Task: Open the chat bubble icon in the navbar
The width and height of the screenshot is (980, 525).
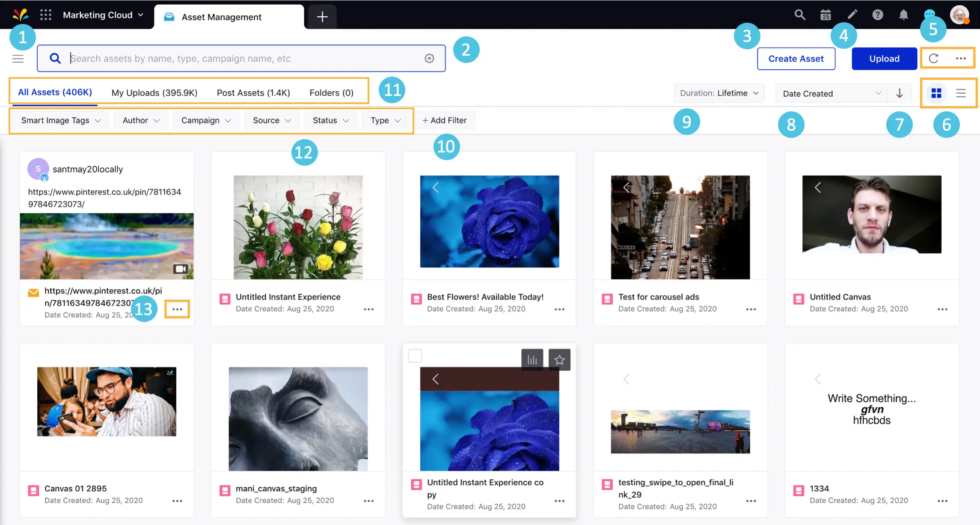Action: [929, 15]
